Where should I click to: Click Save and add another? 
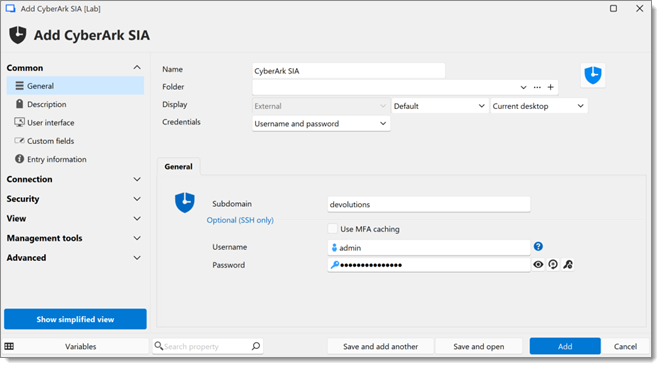pos(380,346)
